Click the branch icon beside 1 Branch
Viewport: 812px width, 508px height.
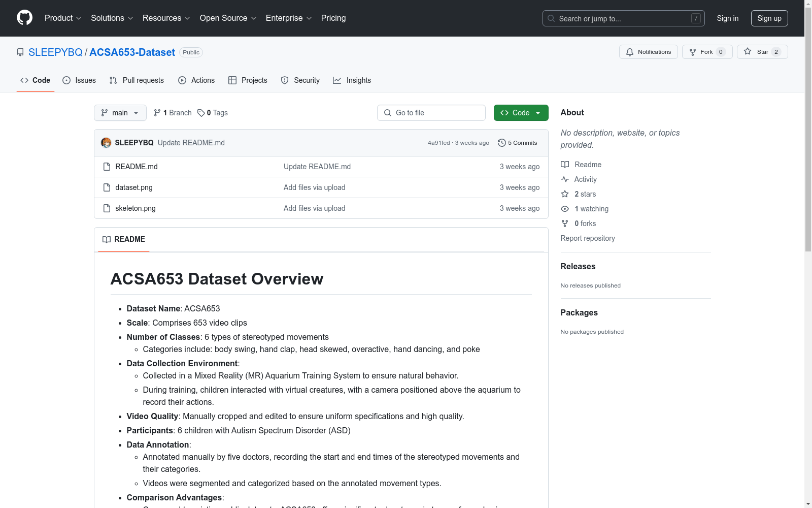click(x=157, y=113)
